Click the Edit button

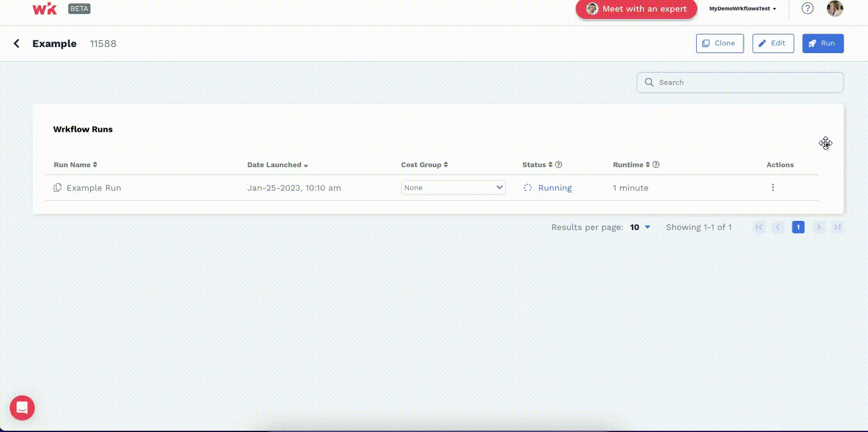[x=773, y=43]
